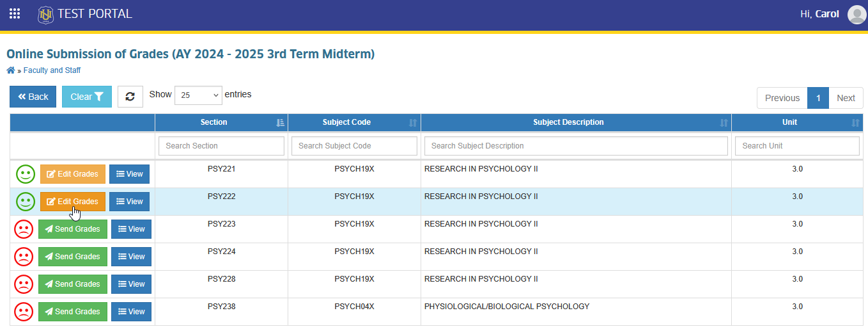The image size is (868, 329).
Task: View grades for section PSY238
Action: click(131, 312)
